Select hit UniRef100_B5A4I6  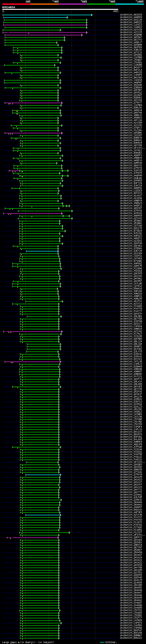131,289
